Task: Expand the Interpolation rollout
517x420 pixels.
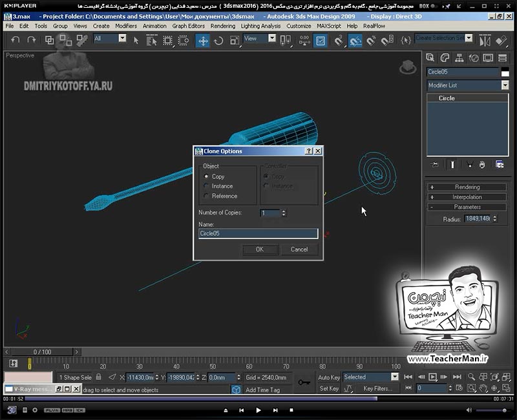Action: (x=467, y=197)
